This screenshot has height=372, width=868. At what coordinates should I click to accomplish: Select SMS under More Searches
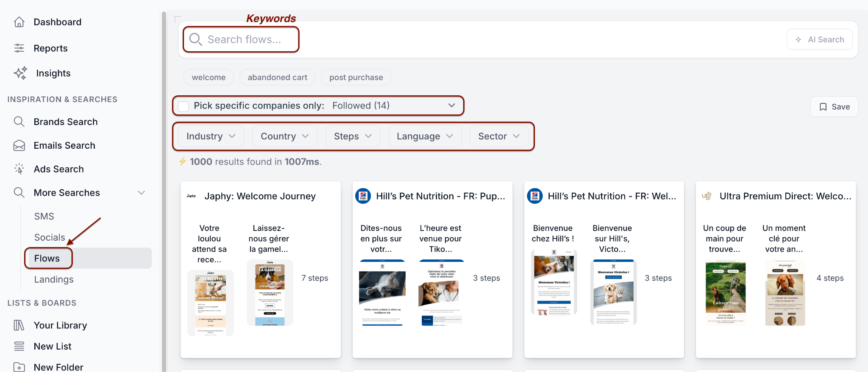click(x=44, y=217)
